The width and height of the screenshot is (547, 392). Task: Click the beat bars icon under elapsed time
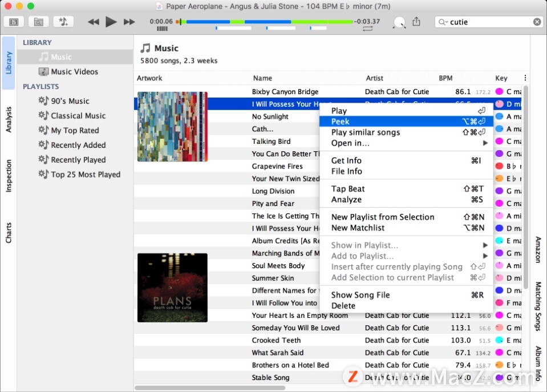point(162,29)
